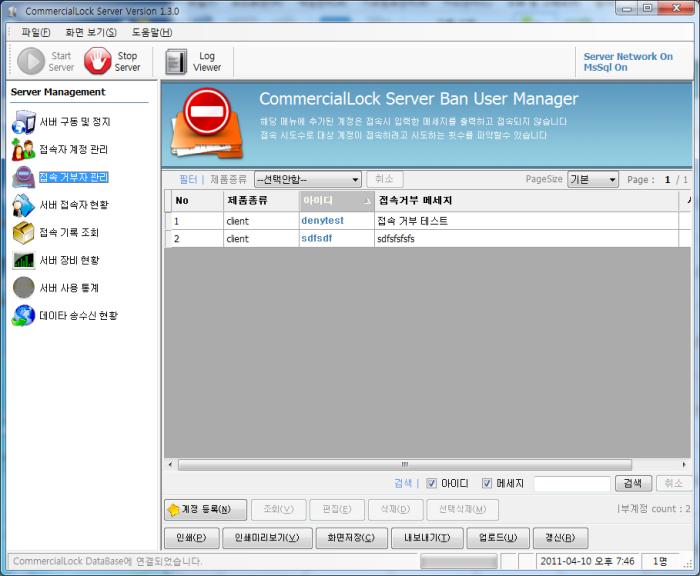Click the sdfsdf ID link
Image resolution: width=700 pixels, height=576 pixels.
point(317,238)
